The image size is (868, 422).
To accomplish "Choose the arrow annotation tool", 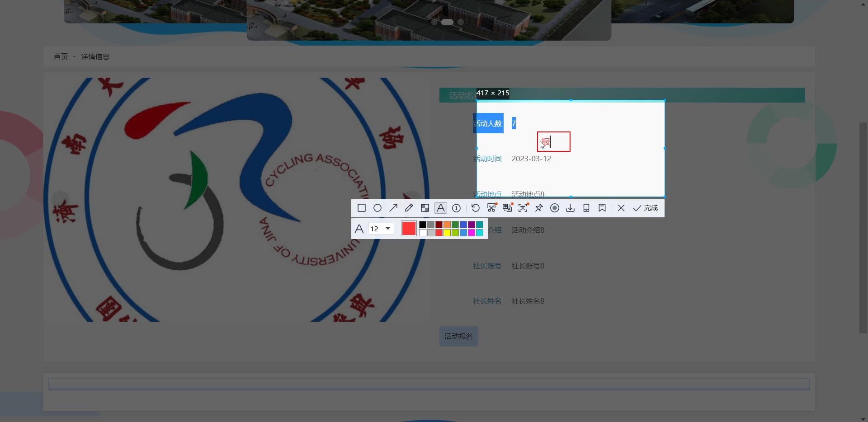I will (393, 208).
